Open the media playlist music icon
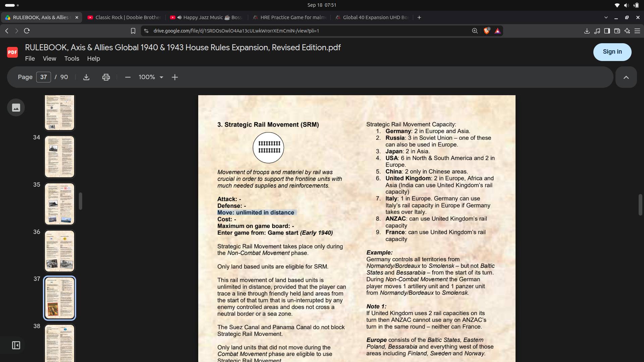The width and height of the screenshot is (644, 362). [597, 31]
